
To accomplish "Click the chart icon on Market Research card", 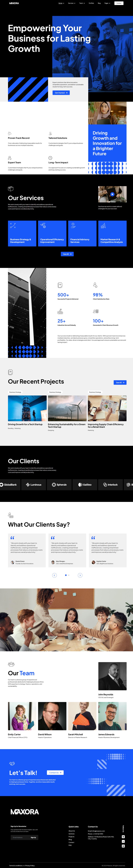I will [x=103, y=226].
